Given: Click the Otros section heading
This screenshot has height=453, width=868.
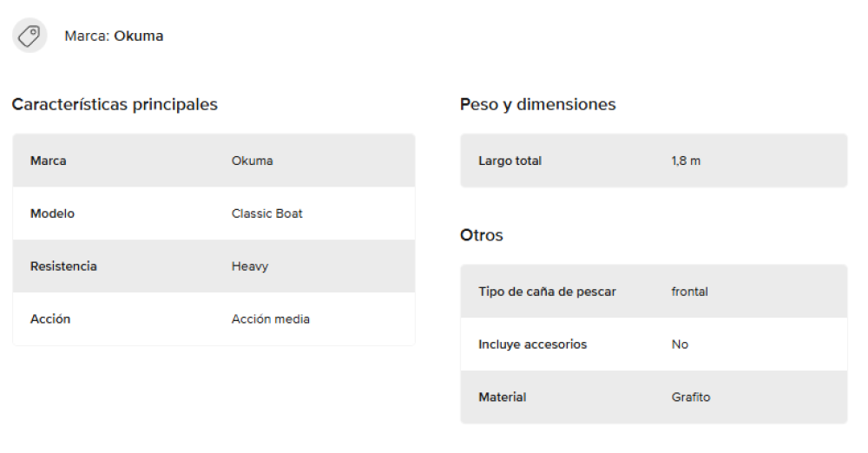Looking at the screenshot, I should pyautogui.click(x=482, y=235).
